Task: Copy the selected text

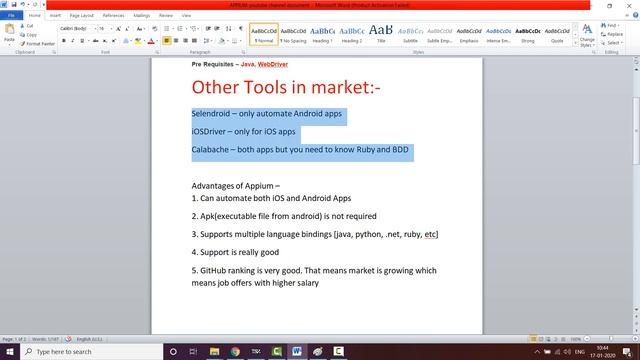Action: (28, 35)
